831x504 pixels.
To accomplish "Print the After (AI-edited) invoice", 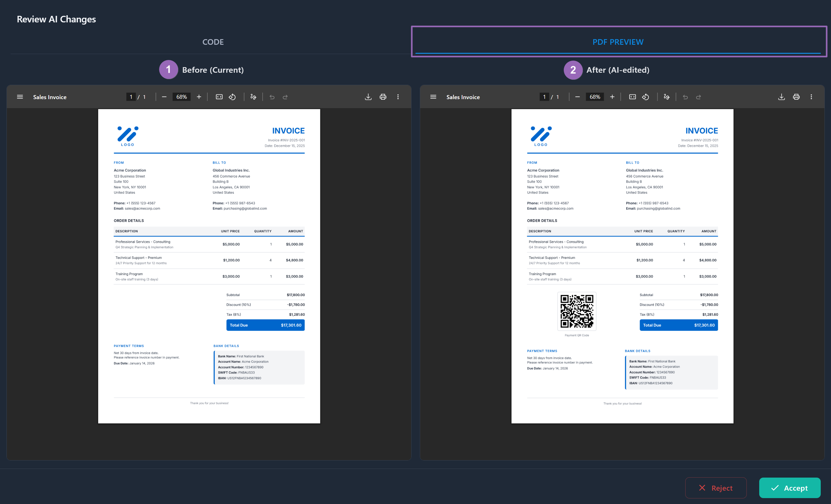I will [796, 97].
